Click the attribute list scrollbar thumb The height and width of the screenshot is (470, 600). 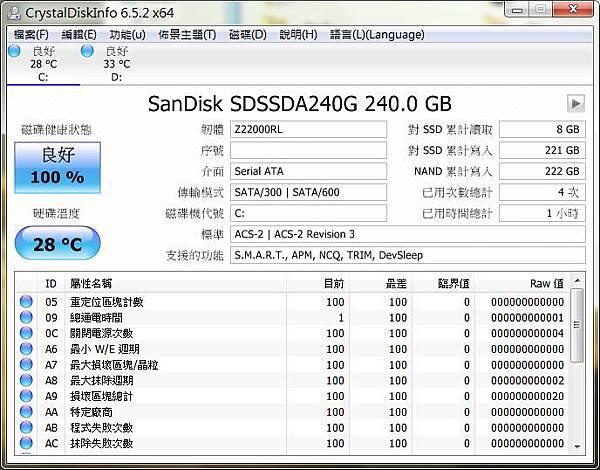click(577, 325)
